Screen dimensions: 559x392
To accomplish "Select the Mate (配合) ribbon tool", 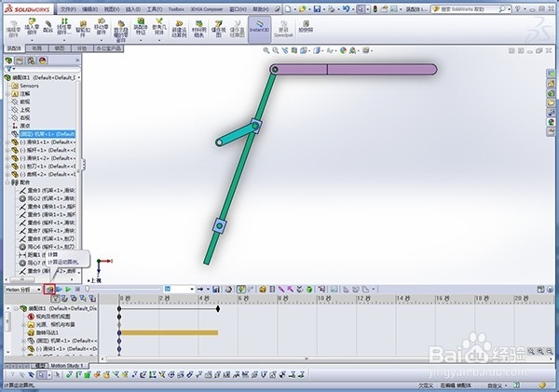I will (48, 27).
